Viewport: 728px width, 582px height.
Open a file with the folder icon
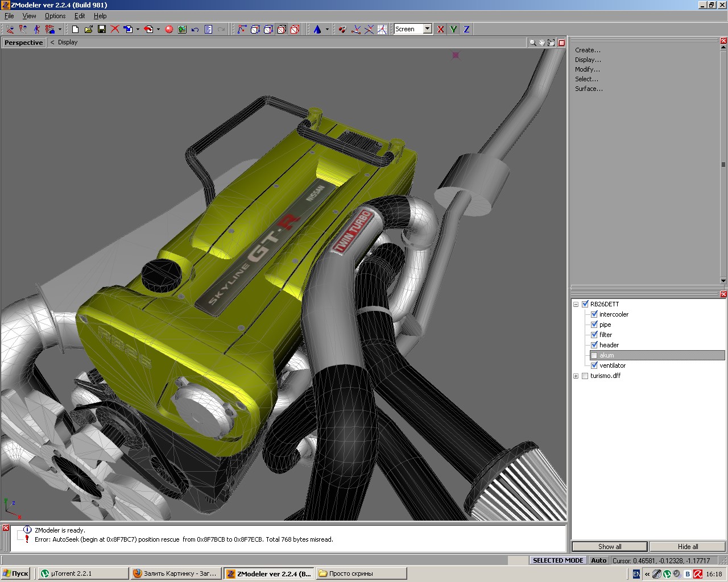[x=88, y=29]
